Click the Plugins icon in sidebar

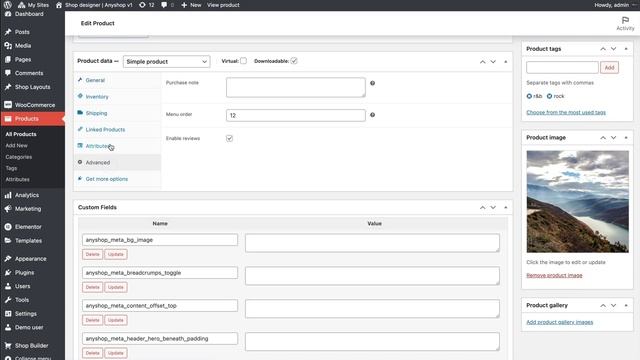[x=8, y=272]
